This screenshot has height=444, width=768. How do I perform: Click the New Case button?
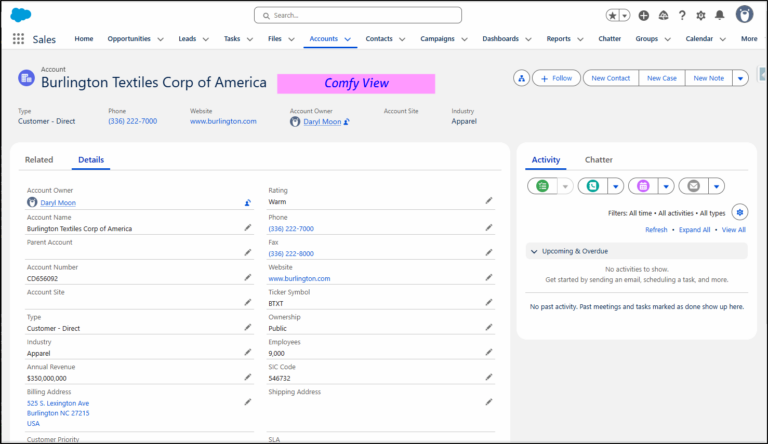(662, 78)
